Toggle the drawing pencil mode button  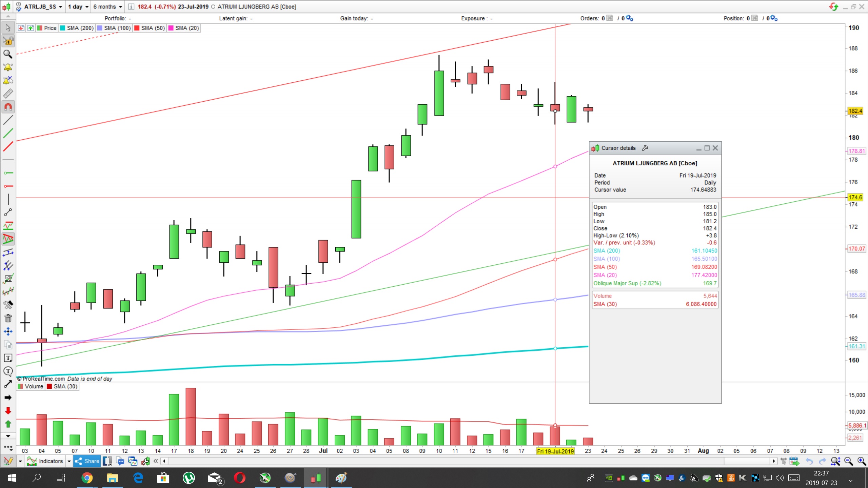8,461
